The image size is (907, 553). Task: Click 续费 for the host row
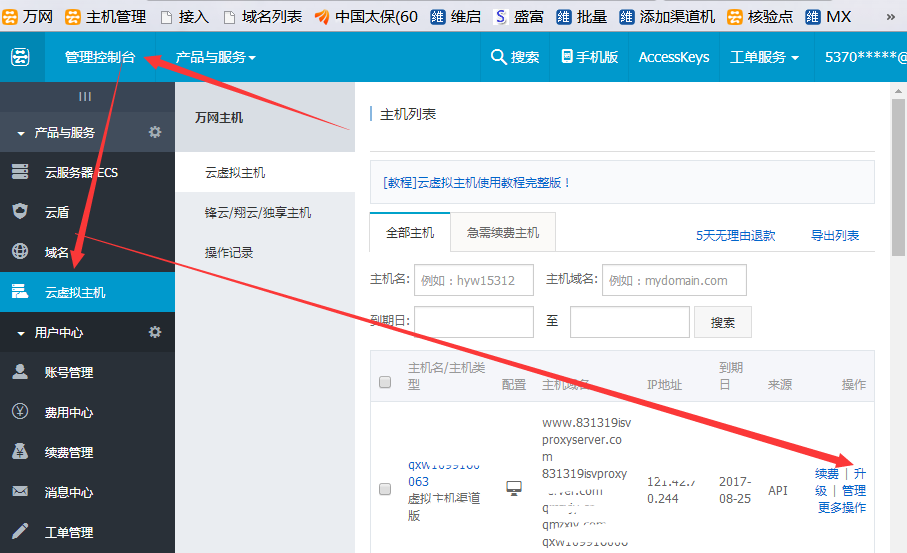click(x=827, y=474)
